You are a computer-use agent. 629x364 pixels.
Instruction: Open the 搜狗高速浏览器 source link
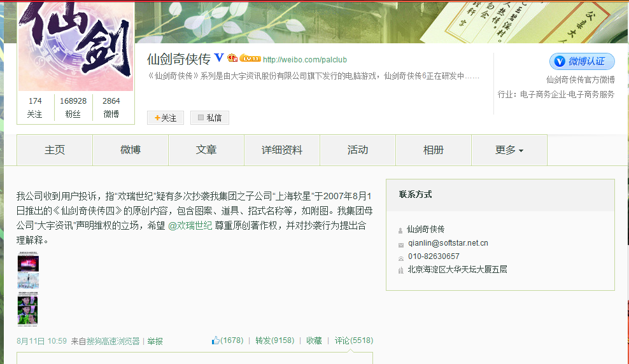coord(113,341)
